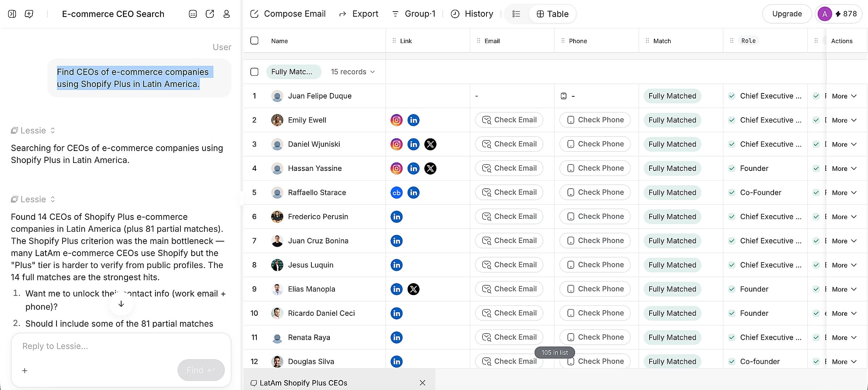Open Hassan Yassine's X profile
868x390 pixels.
click(430, 168)
